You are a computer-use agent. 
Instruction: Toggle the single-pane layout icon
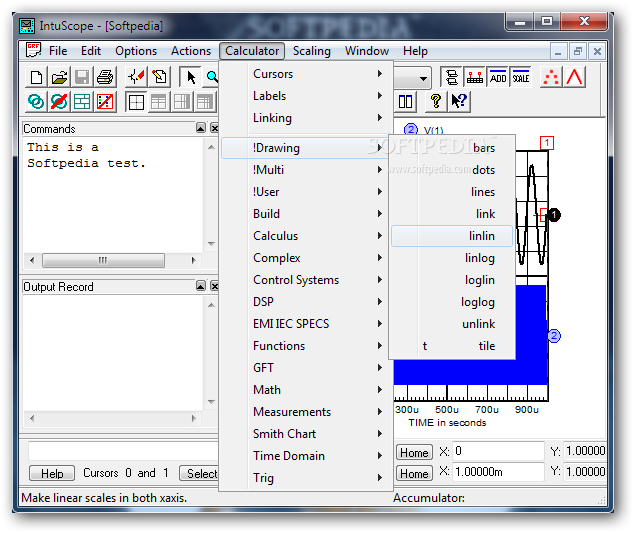[x=136, y=102]
